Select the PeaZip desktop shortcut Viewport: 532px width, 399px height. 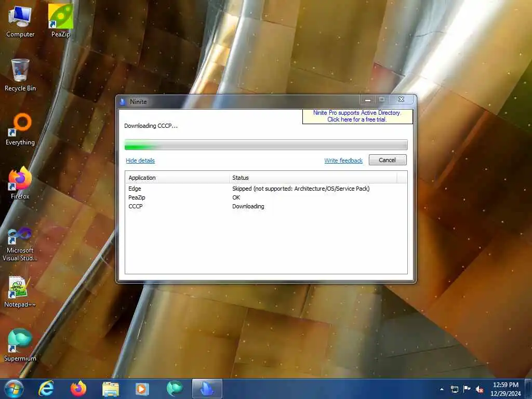click(60, 21)
